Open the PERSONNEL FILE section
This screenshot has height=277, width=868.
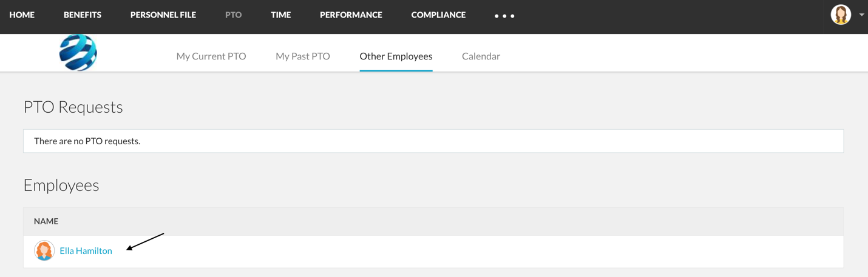point(163,15)
